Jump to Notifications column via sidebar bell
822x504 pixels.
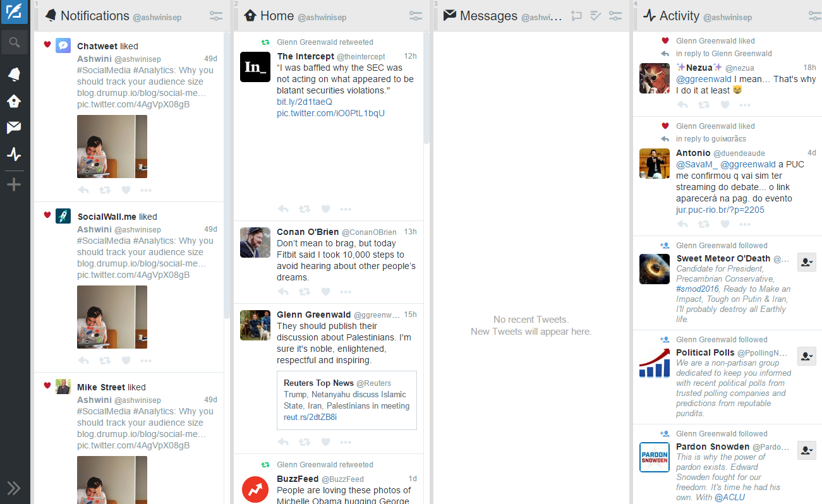pos(14,75)
